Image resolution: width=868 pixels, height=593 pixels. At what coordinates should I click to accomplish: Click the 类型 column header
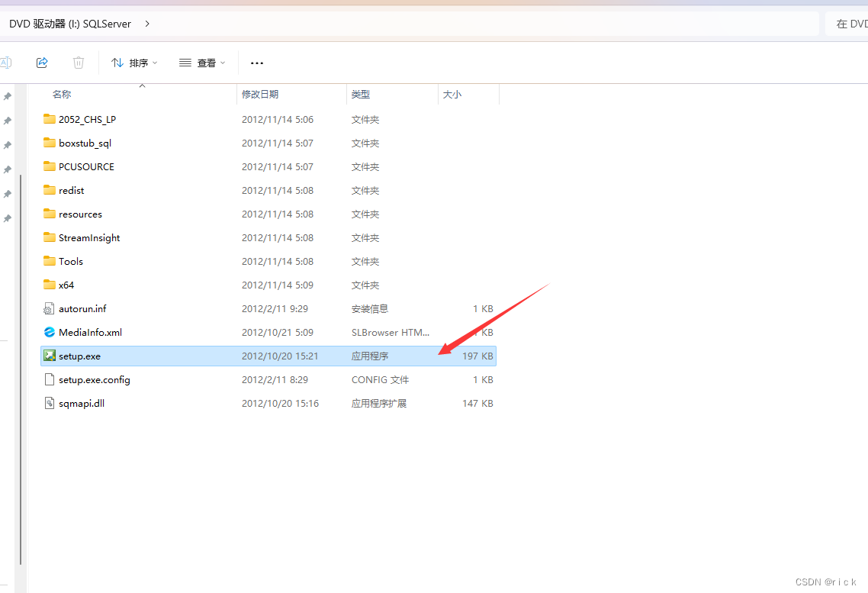pos(358,94)
